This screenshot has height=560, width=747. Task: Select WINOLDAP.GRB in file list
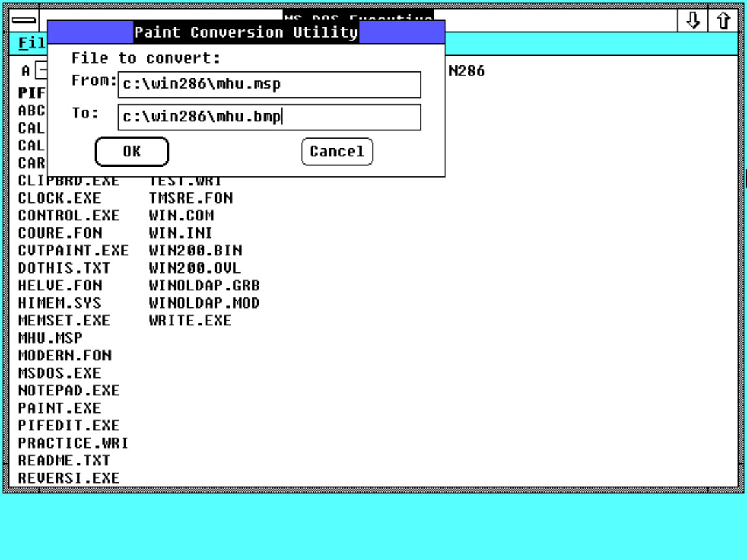pos(204,286)
